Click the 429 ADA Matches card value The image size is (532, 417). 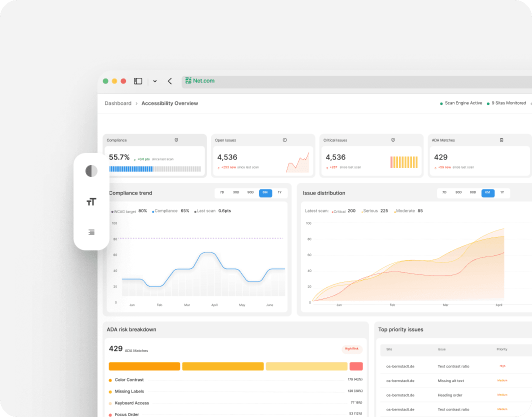coord(440,157)
